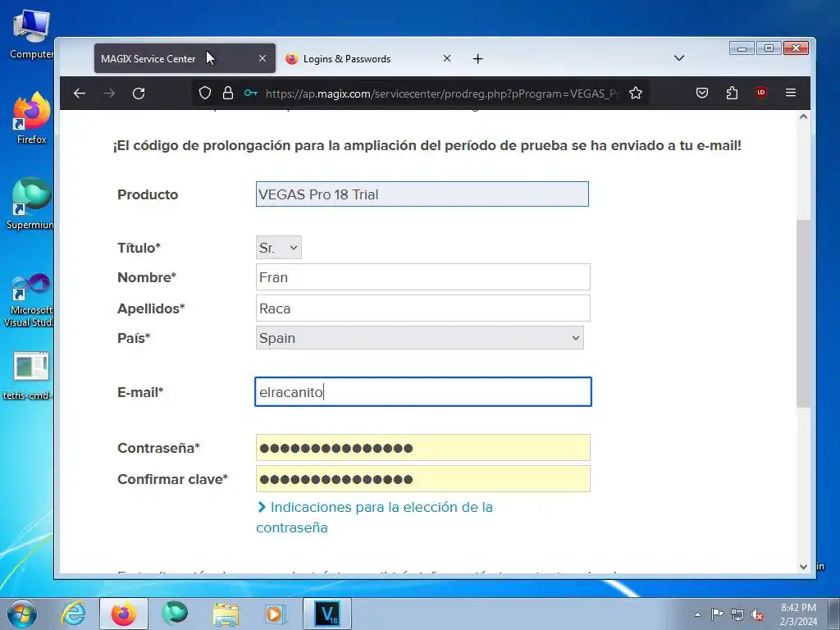Image resolution: width=840 pixels, height=630 pixels.
Task: Bookmark this page with the star icon
Action: [636, 94]
